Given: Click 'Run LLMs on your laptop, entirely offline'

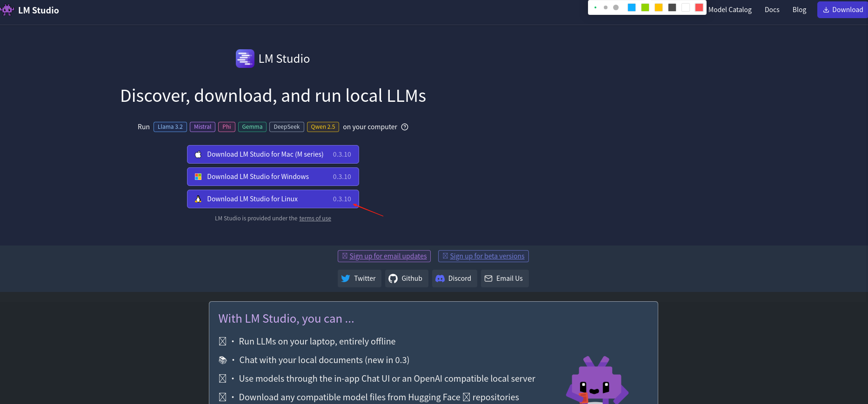Looking at the screenshot, I should (317, 342).
